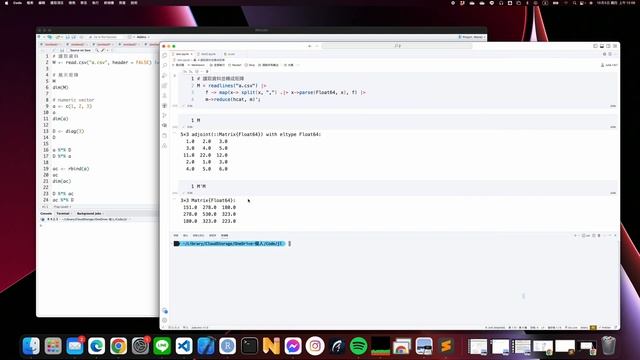Click the 5×3 adjoint matrix output header text
This screenshot has height=360, width=640.
pyautogui.click(x=251, y=134)
